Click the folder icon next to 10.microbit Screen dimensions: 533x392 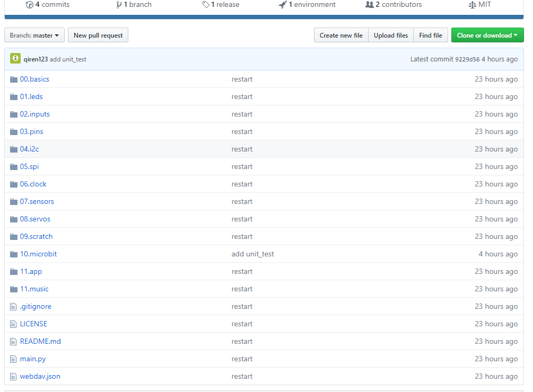pos(14,254)
